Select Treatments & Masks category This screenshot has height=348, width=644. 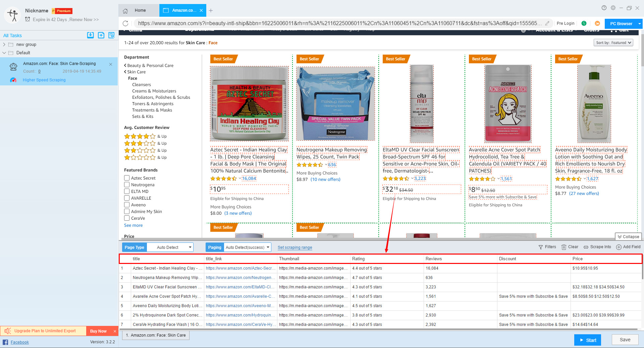(x=152, y=110)
